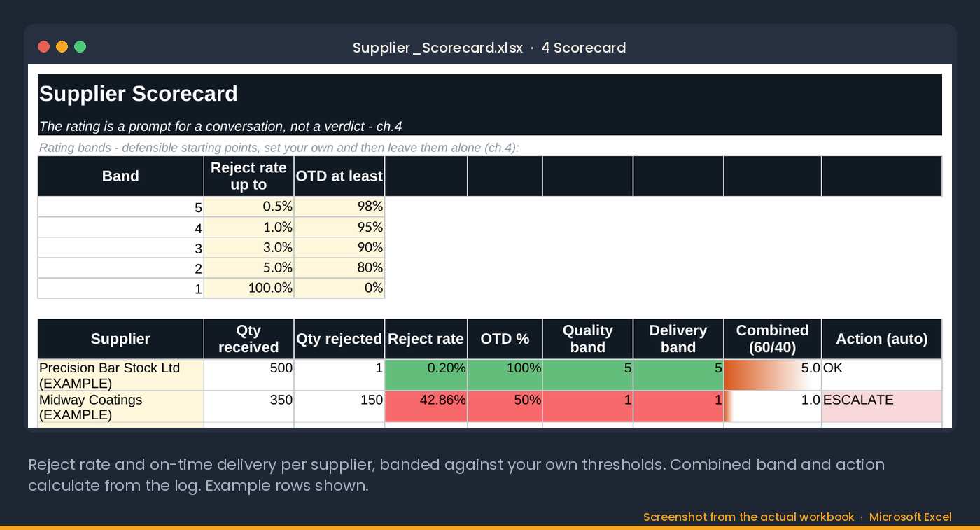Select the Precision Bar Stock Ltd supplier cell
The width and height of the screenshot is (980, 530).
[120, 375]
